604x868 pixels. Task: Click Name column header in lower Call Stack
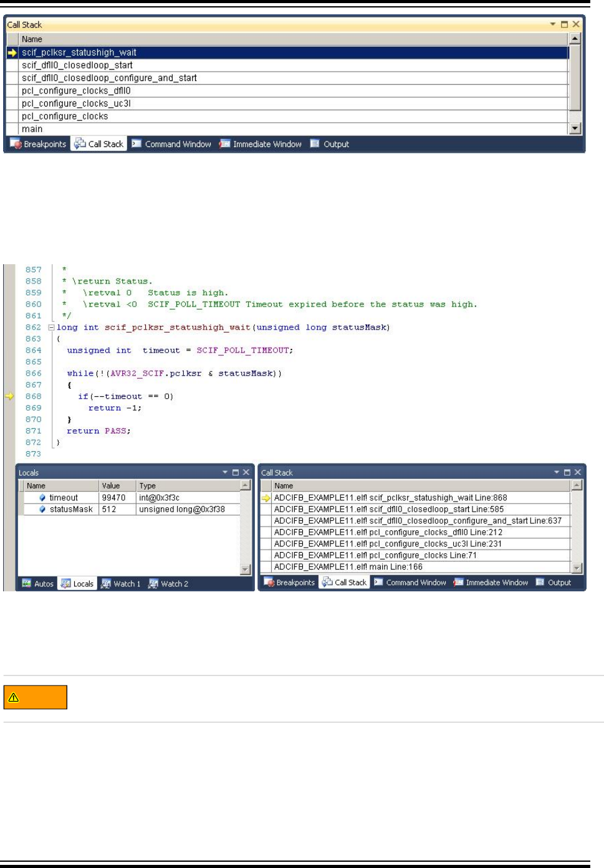(x=421, y=485)
